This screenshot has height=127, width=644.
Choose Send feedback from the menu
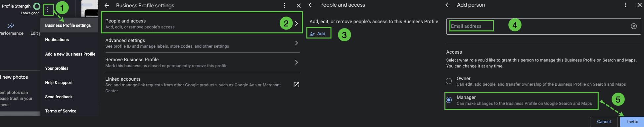click(69, 97)
